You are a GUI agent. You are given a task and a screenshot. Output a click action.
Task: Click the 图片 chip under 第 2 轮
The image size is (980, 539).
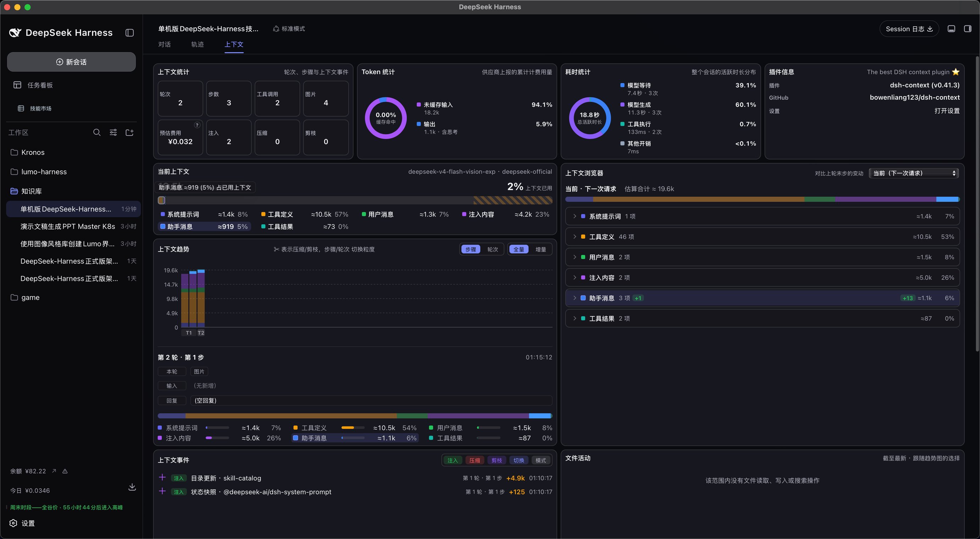click(x=199, y=371)
